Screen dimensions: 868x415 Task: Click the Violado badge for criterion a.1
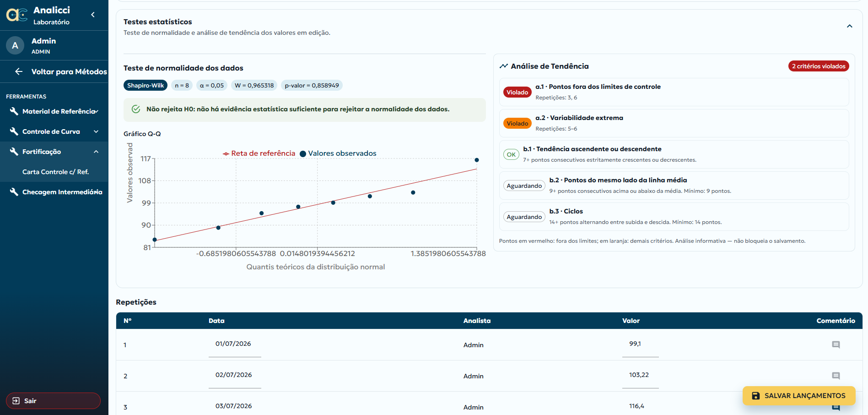pyautogui.click(x=518, y=92)
